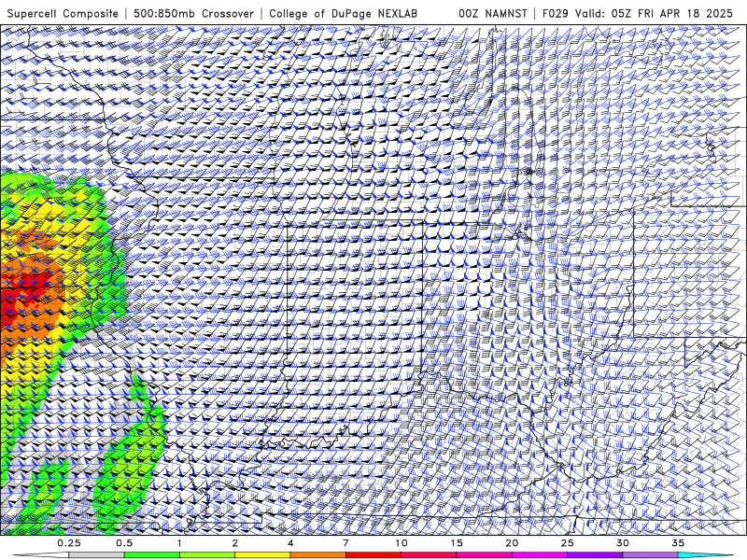Click the colorbar value label 15
The image size is (747, 560).
(457, 543)
